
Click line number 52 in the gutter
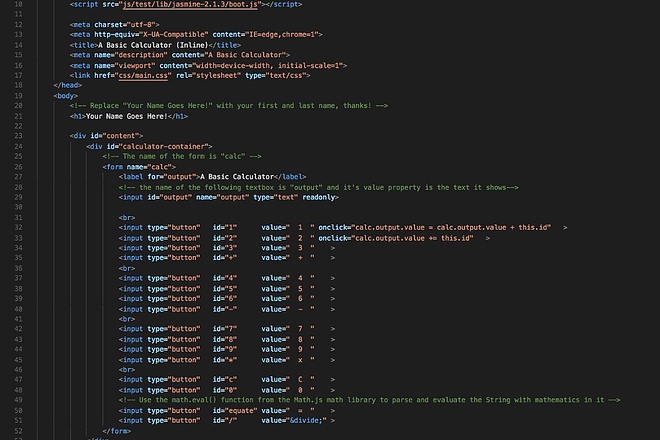click(18, 431)
